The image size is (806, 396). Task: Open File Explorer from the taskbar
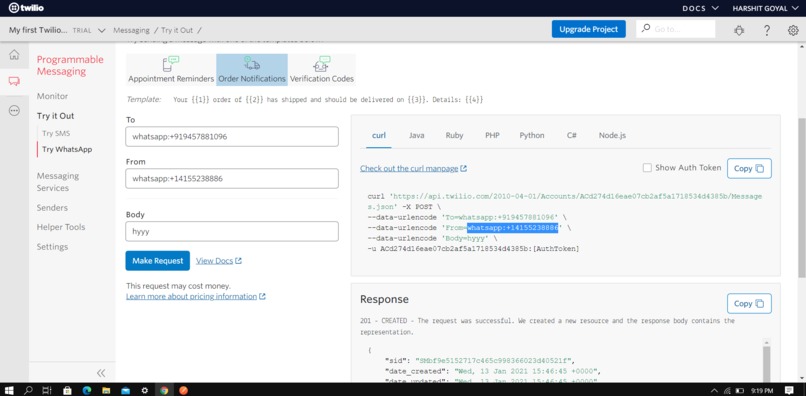pyautogui.click(x=106, y=390)
